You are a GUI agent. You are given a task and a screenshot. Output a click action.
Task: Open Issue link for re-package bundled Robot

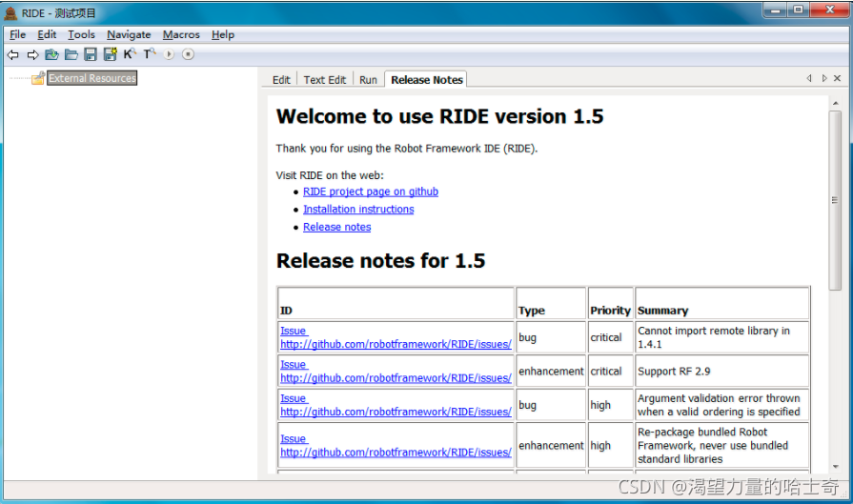point(396,445)
